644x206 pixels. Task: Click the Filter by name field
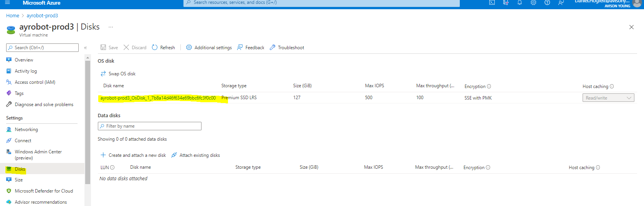click(x=150, y=126)
